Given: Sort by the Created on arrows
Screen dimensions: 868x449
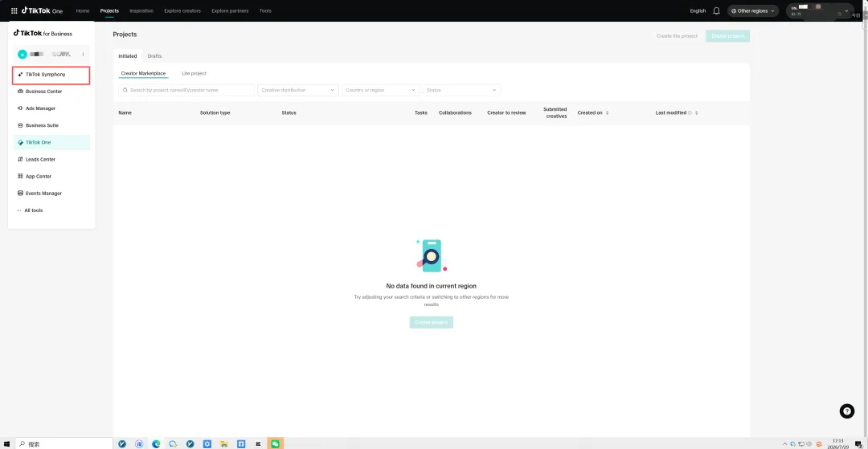Looking at the screenshot, I should coord(608,112).
